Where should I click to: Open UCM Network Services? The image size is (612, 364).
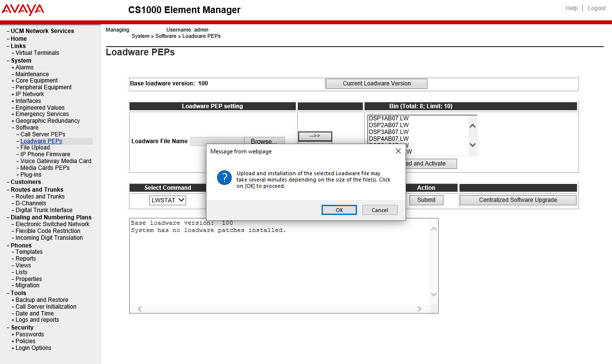pyautogui.click(x=42, y=31)
